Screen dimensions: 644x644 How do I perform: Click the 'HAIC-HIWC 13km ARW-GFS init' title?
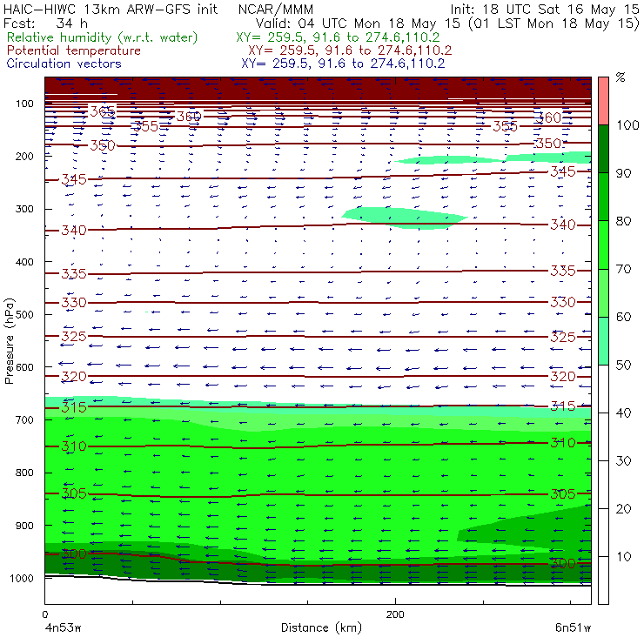coord(111,9)
